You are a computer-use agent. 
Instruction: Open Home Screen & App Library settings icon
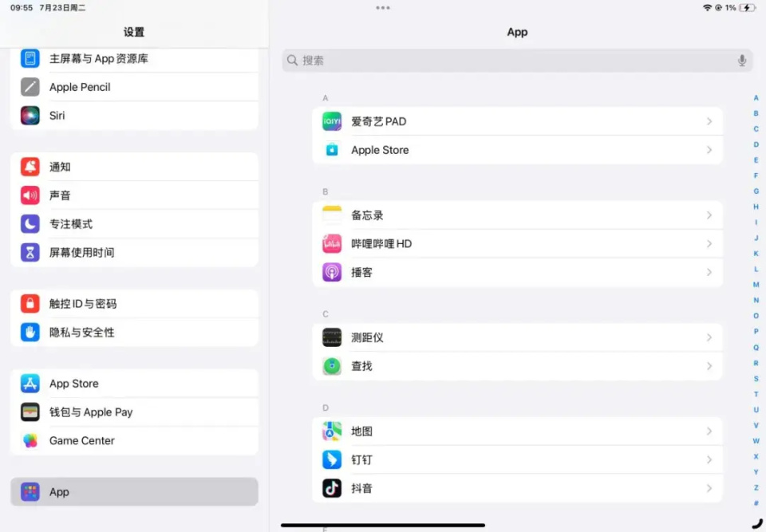point(30,58)
